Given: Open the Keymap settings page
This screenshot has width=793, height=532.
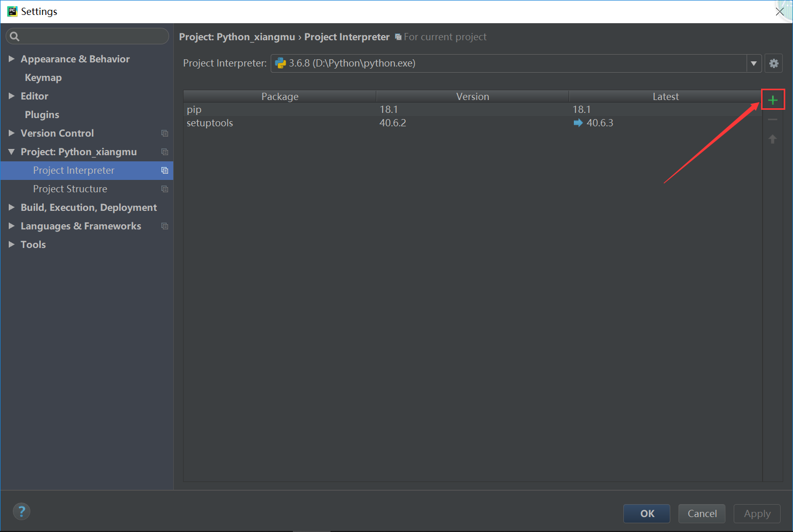Looking at the screenshot, I should click(x=43, y=77).
